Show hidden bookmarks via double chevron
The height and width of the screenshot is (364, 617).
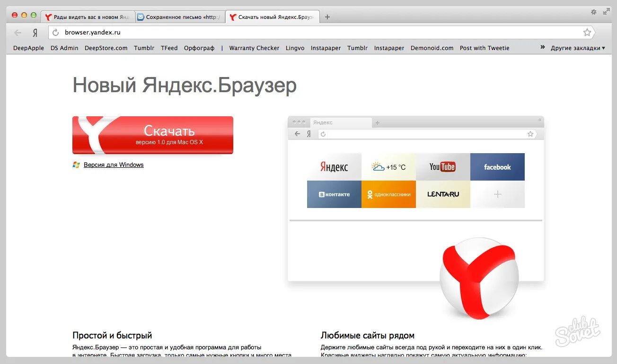(543, 47)
